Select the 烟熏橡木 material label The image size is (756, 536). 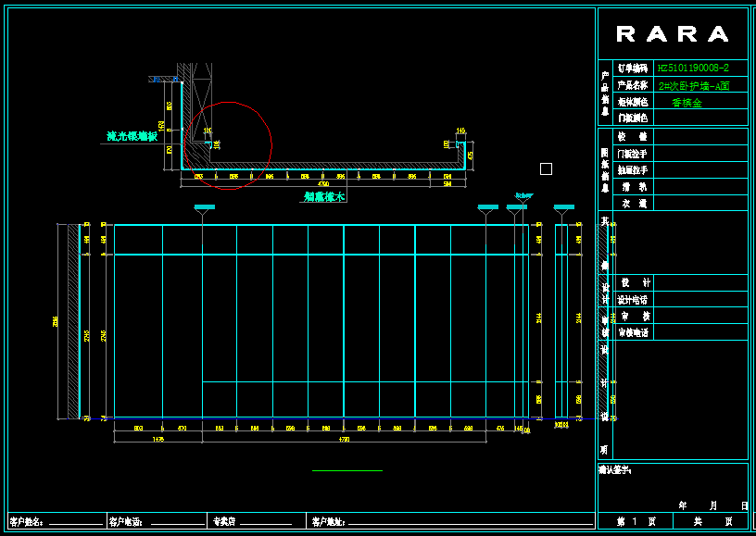324,196
